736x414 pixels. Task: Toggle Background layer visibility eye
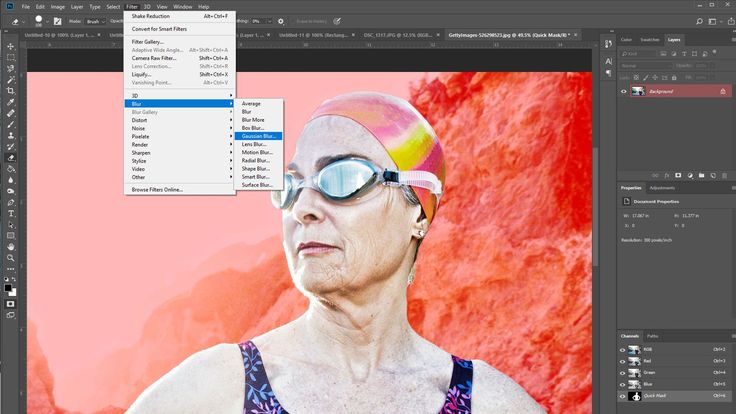(623, 92)
